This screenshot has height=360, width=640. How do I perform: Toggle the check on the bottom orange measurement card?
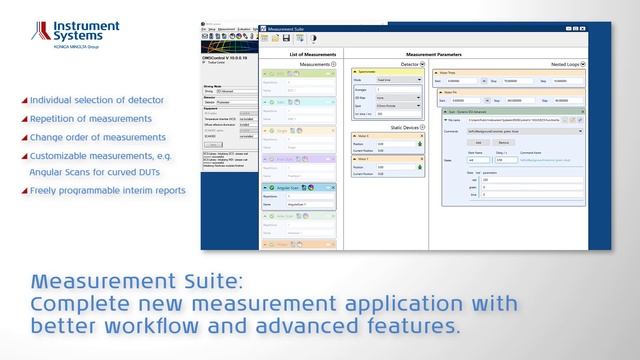pos(271,244)
